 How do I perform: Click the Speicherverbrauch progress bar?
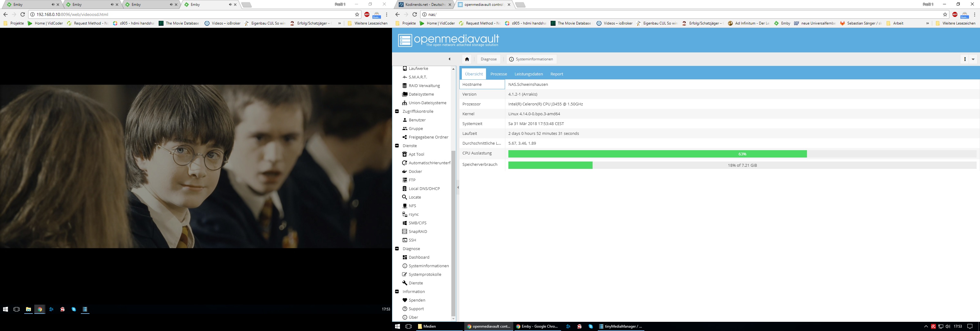coord(742,165)
